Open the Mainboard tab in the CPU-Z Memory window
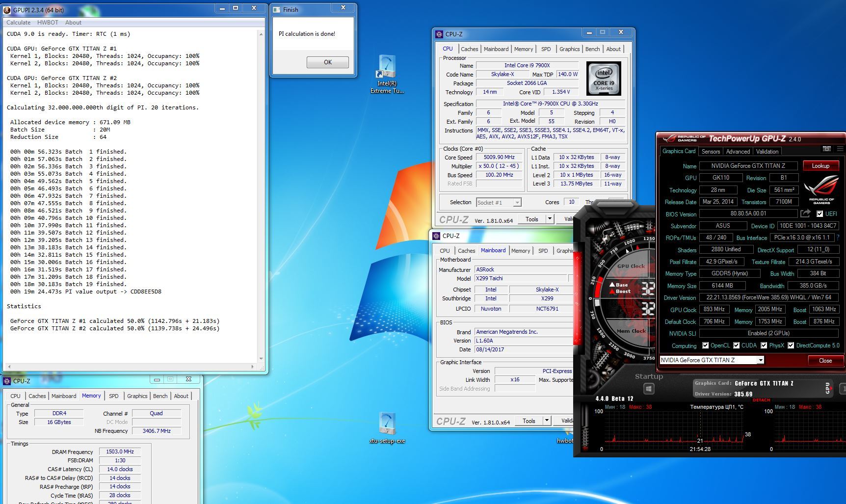 64,396
